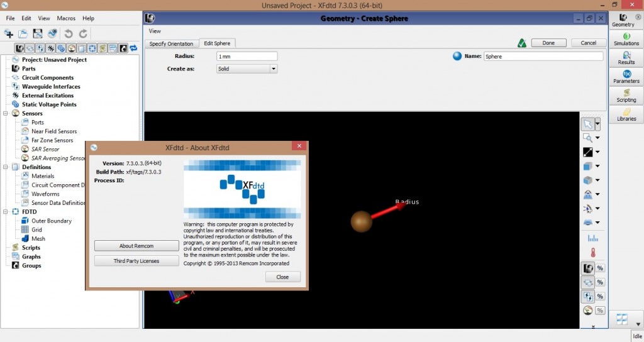Toggle Groups filter in project tree toolbar
This screenshot has width=644, height=342.
tap(123, 48)
